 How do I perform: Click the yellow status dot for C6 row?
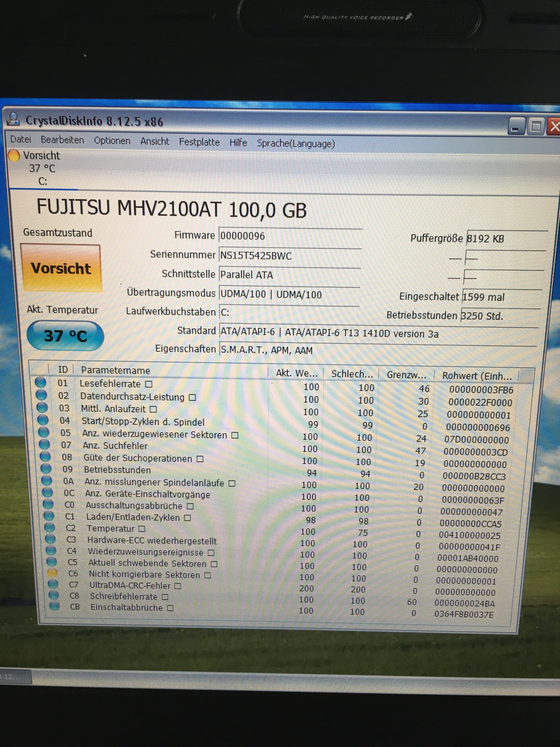[52, 573]
